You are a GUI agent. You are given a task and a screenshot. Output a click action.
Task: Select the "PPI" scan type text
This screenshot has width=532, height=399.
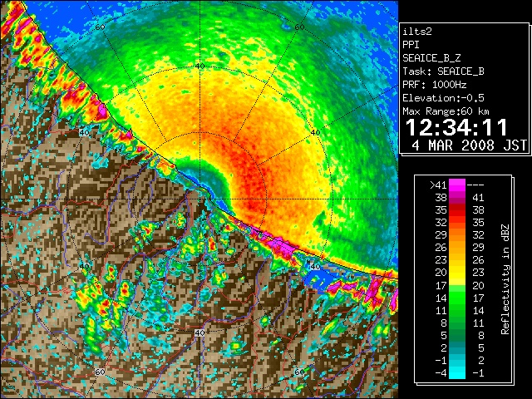411,45
